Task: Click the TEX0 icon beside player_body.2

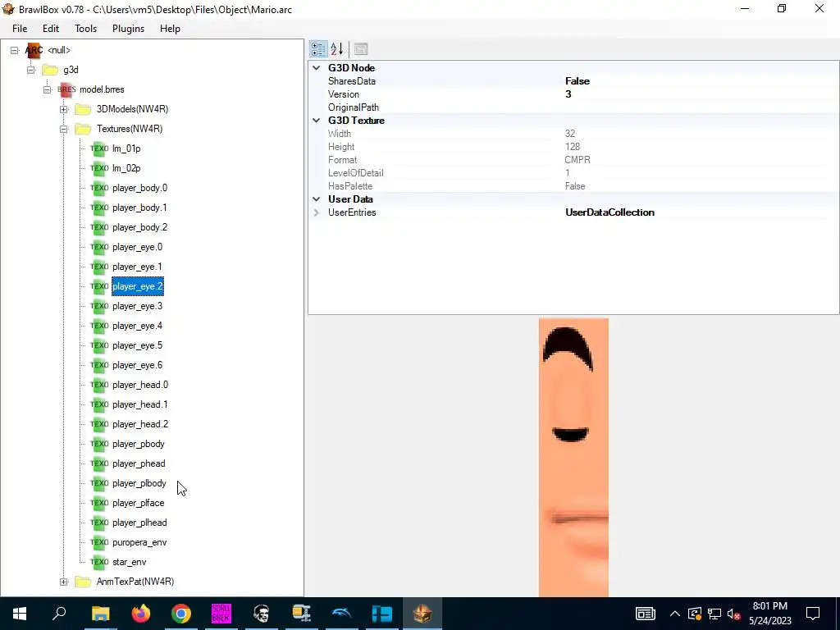Action: tap(99, 227)
